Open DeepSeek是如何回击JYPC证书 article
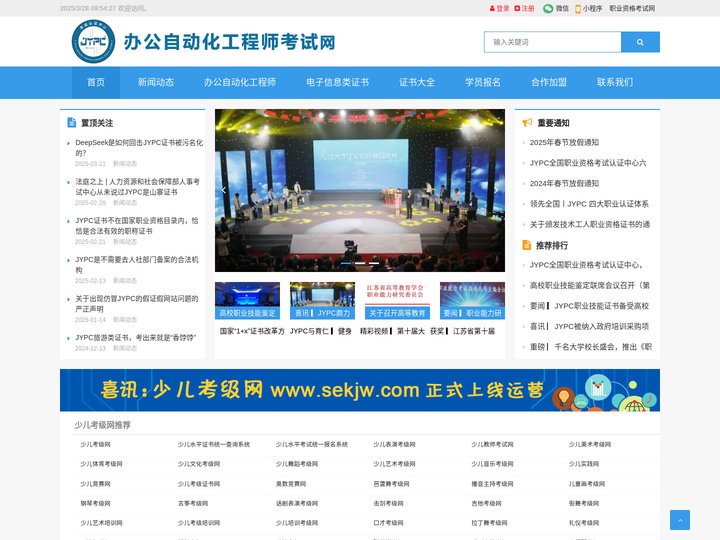Image resolution: width=720 pixels, height=540 pixels. [x=139, y=148]
